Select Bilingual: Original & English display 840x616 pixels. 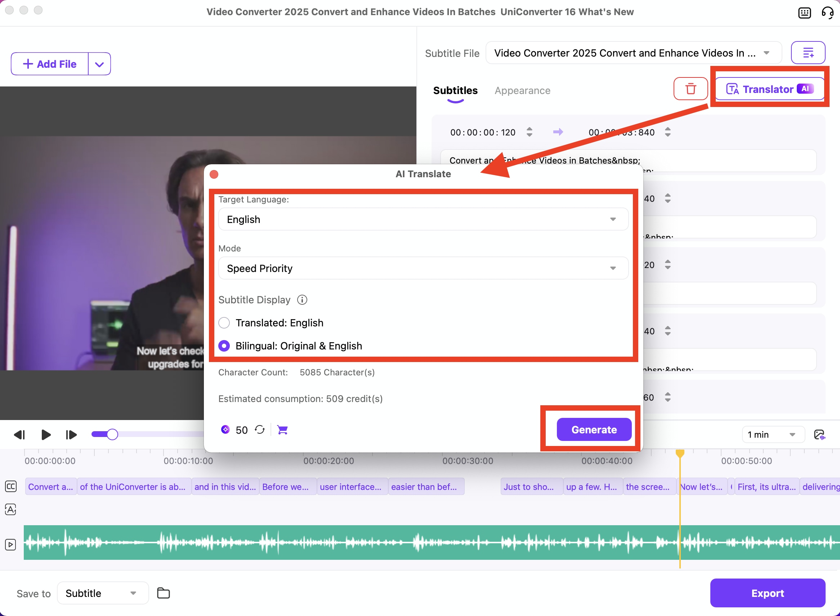[224, 346]
